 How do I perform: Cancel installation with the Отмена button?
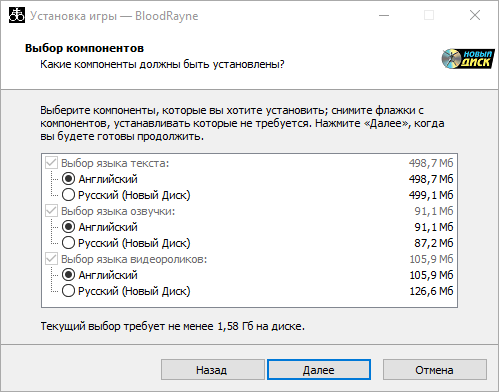pyautogui.click(x=435, y=370)
